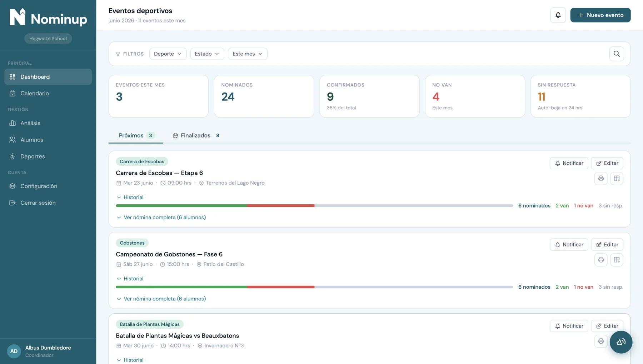Click Editar for Carrera de Escobas

[607, 163]
